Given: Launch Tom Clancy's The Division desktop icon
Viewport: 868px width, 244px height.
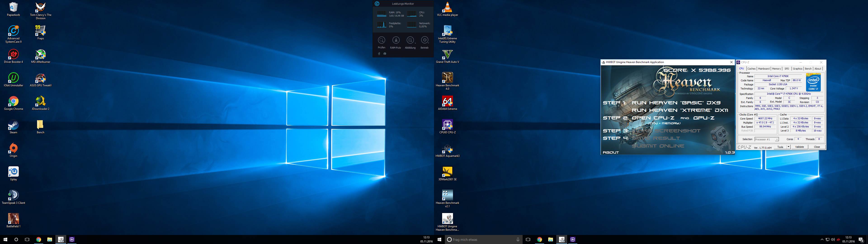Looking at the screenshot, I should (40, 11).
